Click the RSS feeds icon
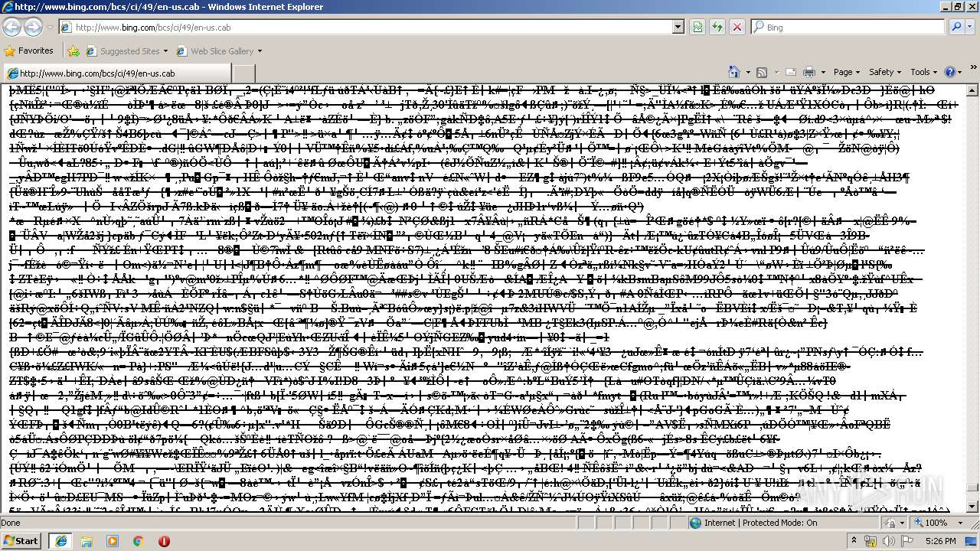Screen dimensions: 980x551 click(x=761, y=72)
